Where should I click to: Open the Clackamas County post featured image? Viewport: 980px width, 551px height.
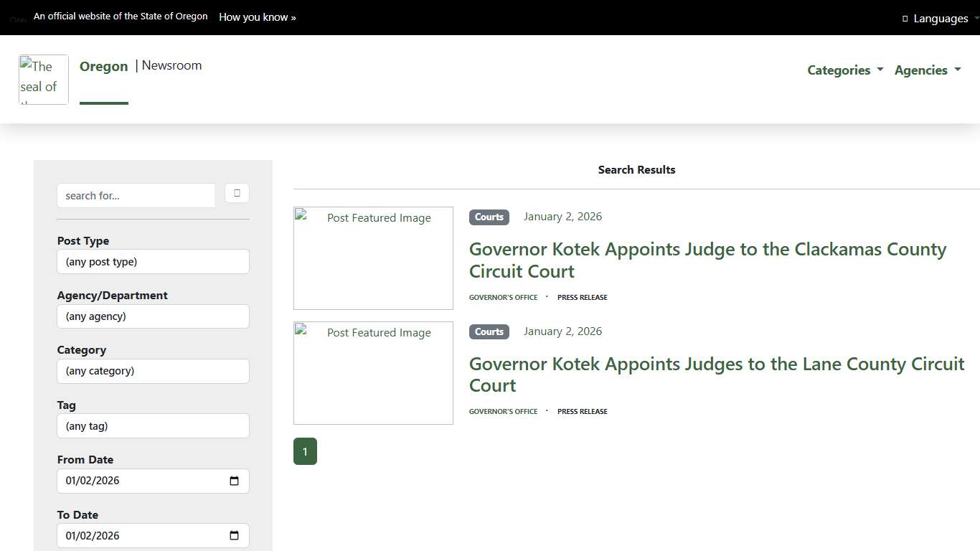click(x=373, y=258)
